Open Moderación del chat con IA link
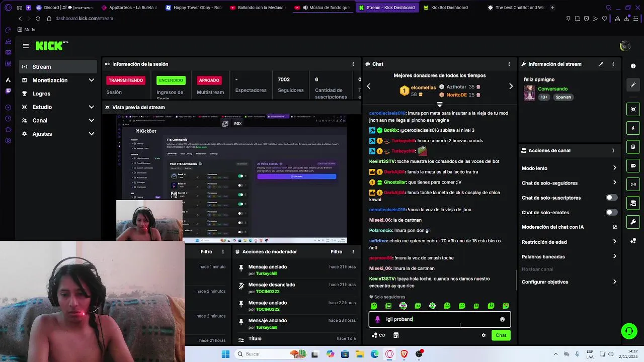 coord(569,227)
